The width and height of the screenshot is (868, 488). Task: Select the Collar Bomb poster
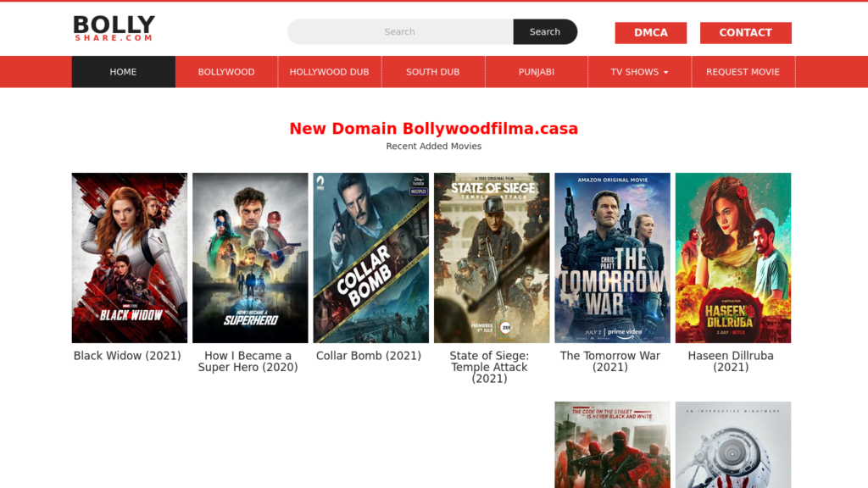(x=370, y=258)
